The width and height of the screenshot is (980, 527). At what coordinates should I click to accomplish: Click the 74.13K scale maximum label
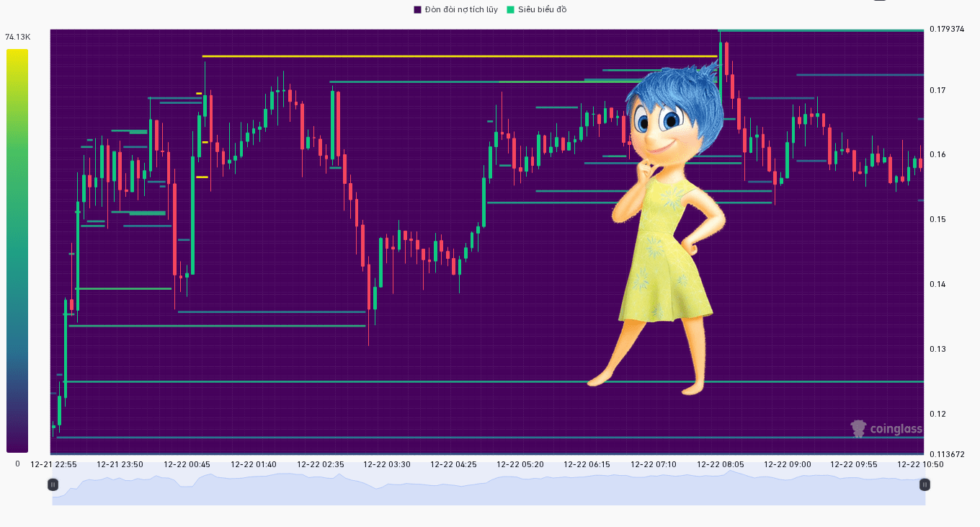click(18, 37)
